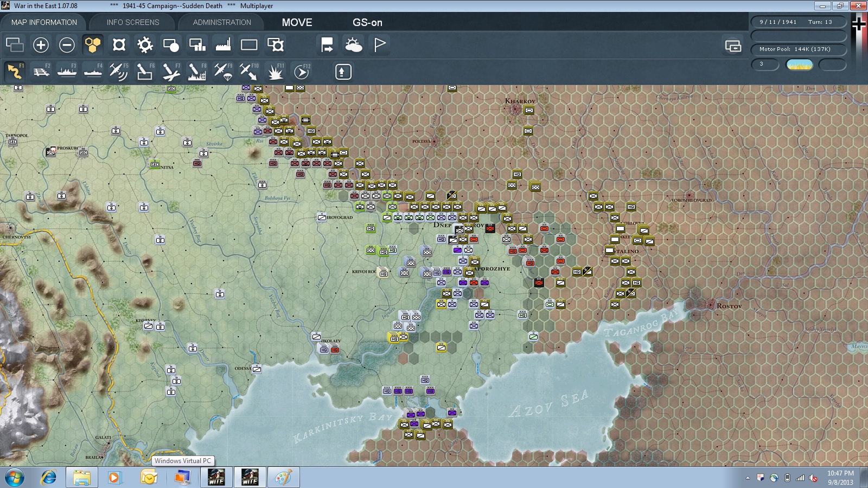Zoom in the map with plus icon
The height and width of the screenshot is (488, 868).
(41, 45)
